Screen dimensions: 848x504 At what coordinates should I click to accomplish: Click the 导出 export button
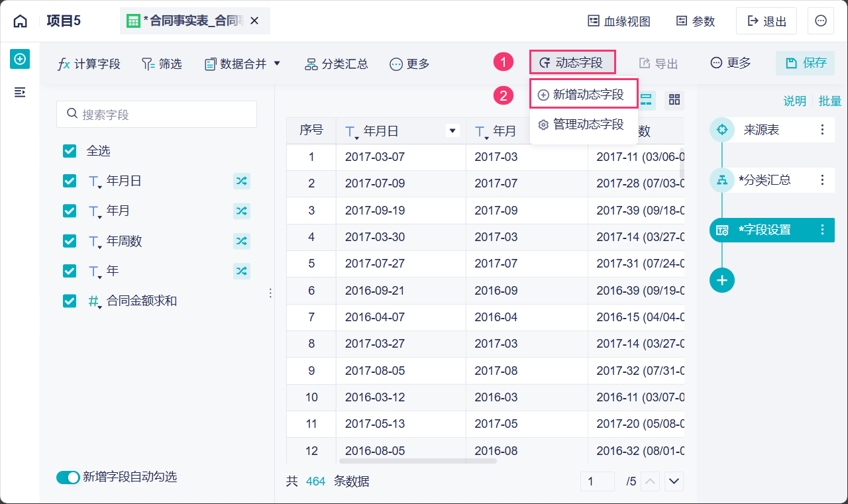tap(659, 63)
